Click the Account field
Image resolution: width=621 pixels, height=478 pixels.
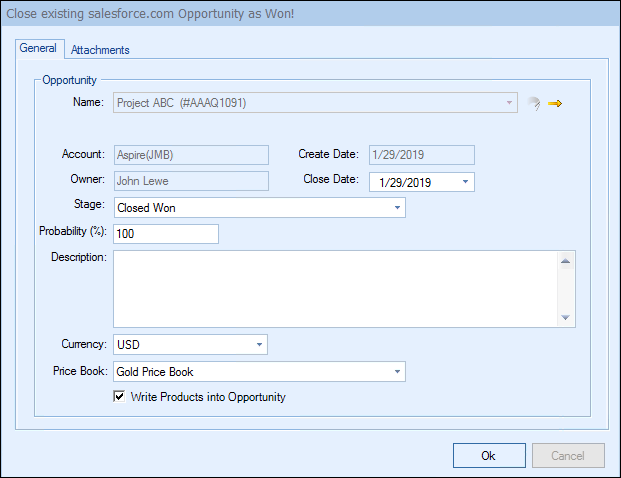click(x=190, y=155)
